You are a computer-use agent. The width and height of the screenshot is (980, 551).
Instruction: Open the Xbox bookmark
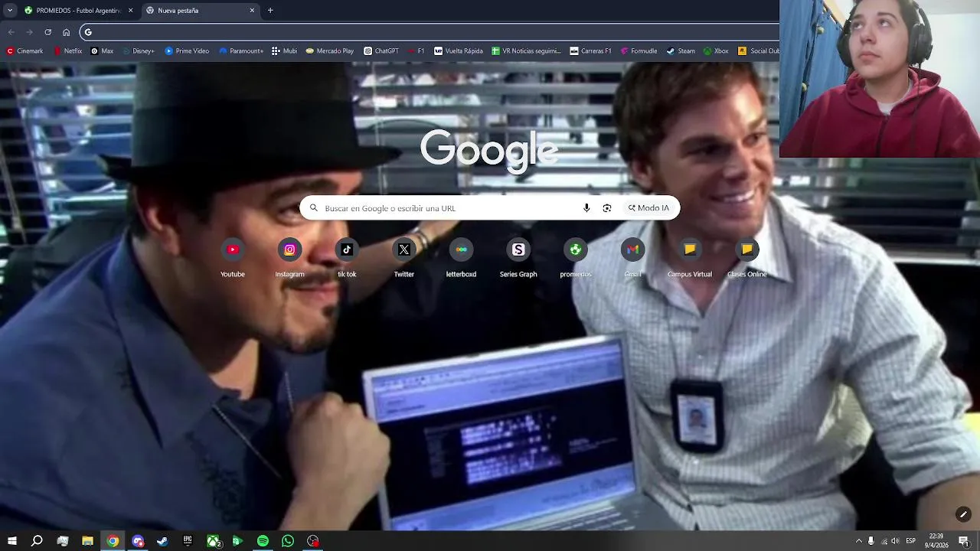[x=715, y=51]
